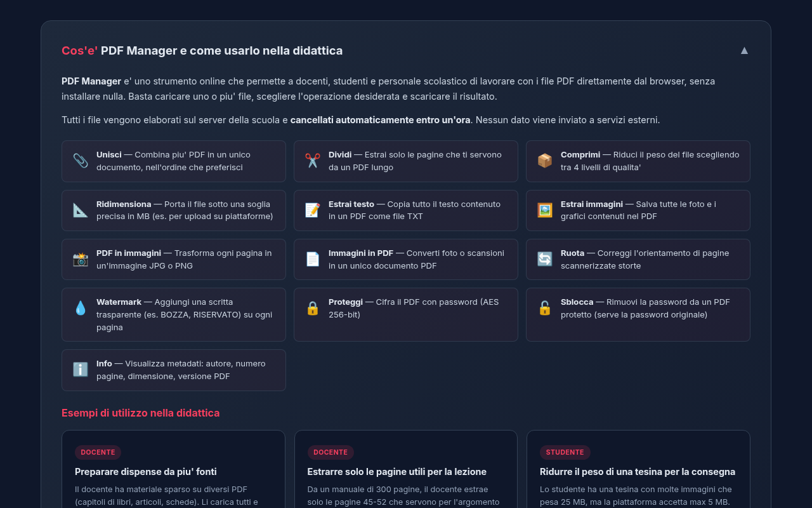The width and height of the screenshot is (812, 508).
Task: Select the STUDENTE badge
Action: [x=565, y=452]
